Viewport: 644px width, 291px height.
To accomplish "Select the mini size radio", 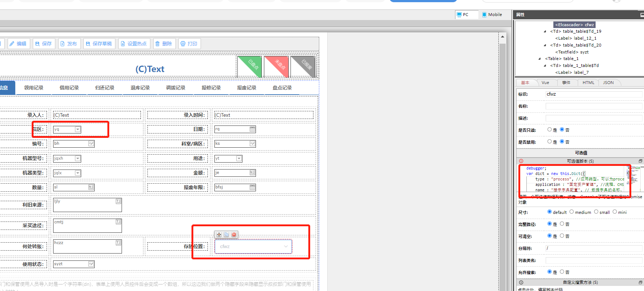I will pyautogui.click(x=615, y=212).
